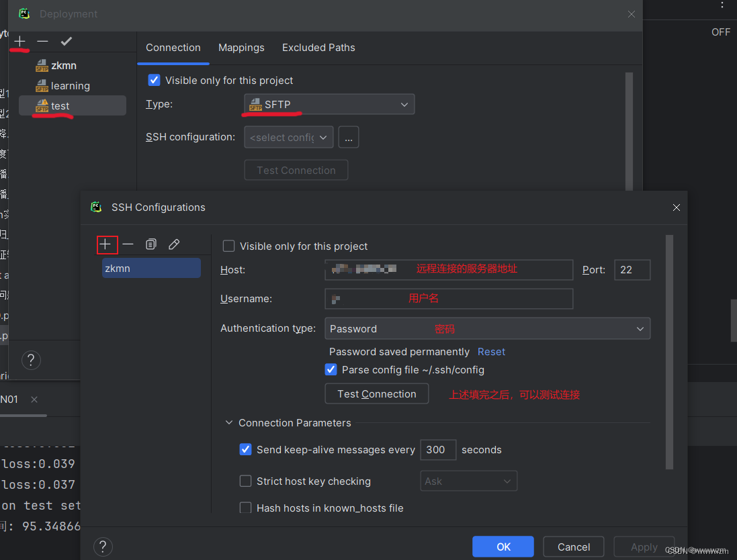
Task: Switch to the Mappings tab
Action: pyautogui.click(x=241, y=48)
